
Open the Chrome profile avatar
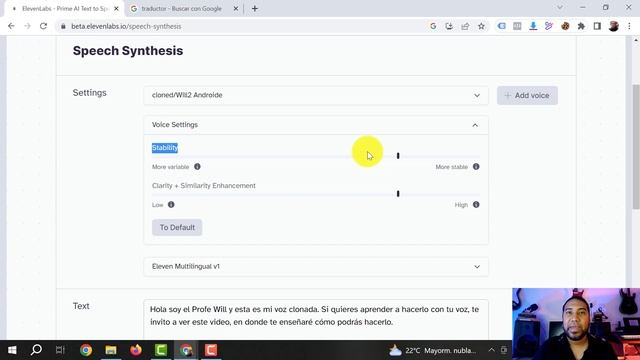[613, 26]
